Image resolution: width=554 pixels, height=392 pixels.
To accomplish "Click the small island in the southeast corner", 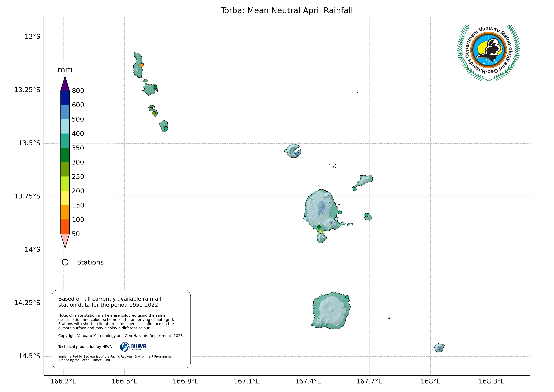I will click(439, 348).
